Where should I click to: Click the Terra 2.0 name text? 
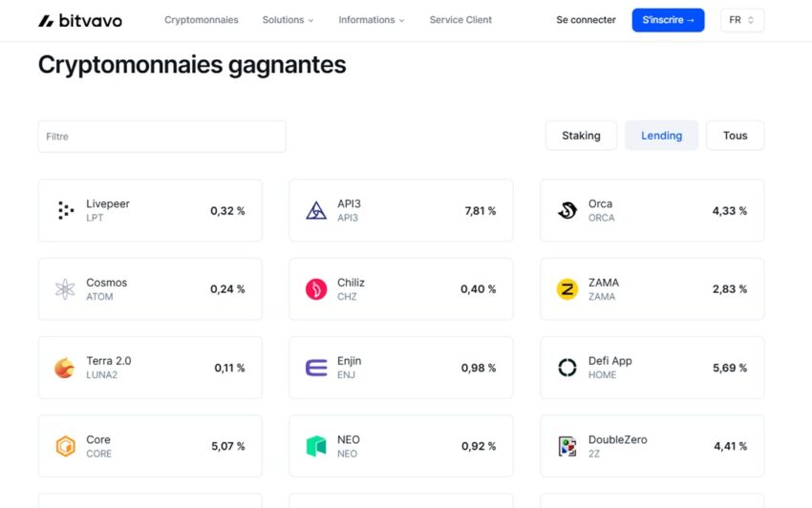(109, 360)
